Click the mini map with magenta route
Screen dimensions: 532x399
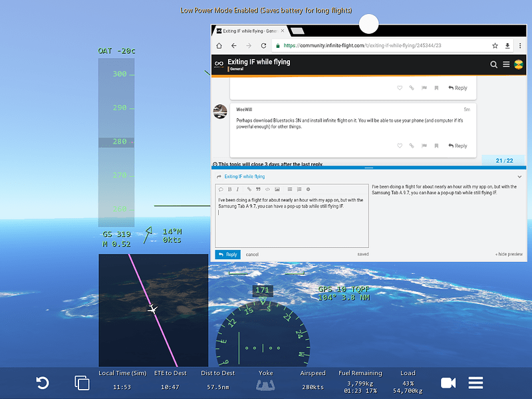click(154, 311)
